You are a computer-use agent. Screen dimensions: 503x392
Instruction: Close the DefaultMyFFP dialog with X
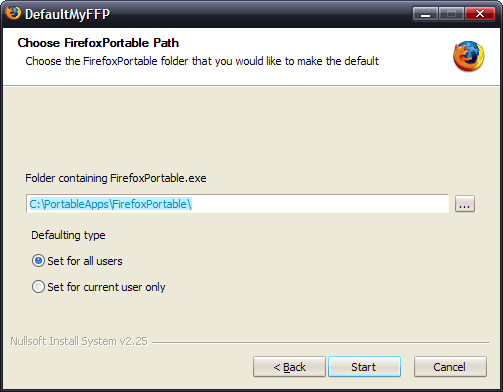coord(480,14)
